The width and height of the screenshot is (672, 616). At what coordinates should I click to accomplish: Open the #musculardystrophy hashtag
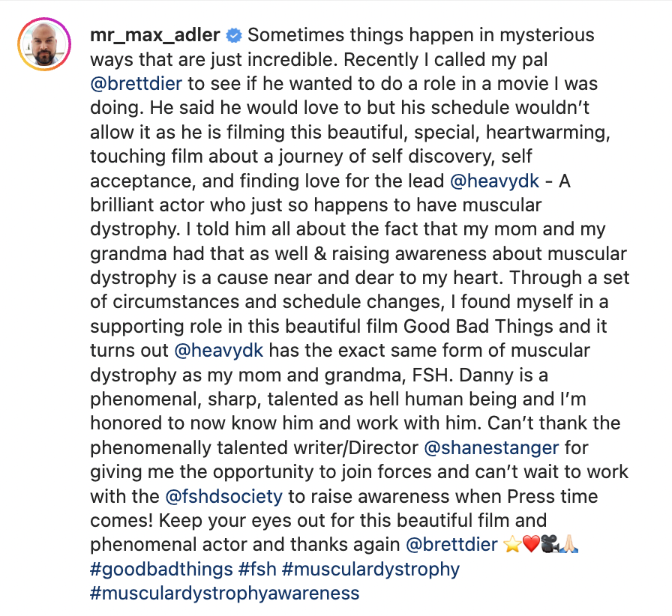point(370,570)
